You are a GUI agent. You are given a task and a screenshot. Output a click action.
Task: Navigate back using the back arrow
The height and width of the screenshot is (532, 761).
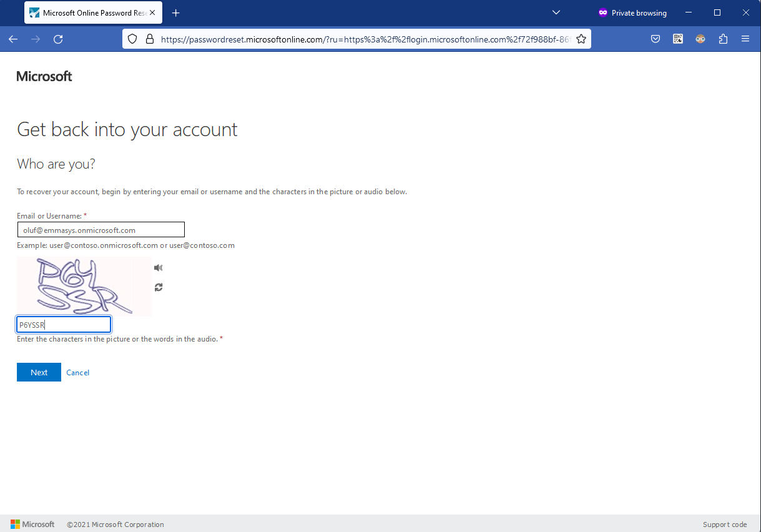pos(12,39)
